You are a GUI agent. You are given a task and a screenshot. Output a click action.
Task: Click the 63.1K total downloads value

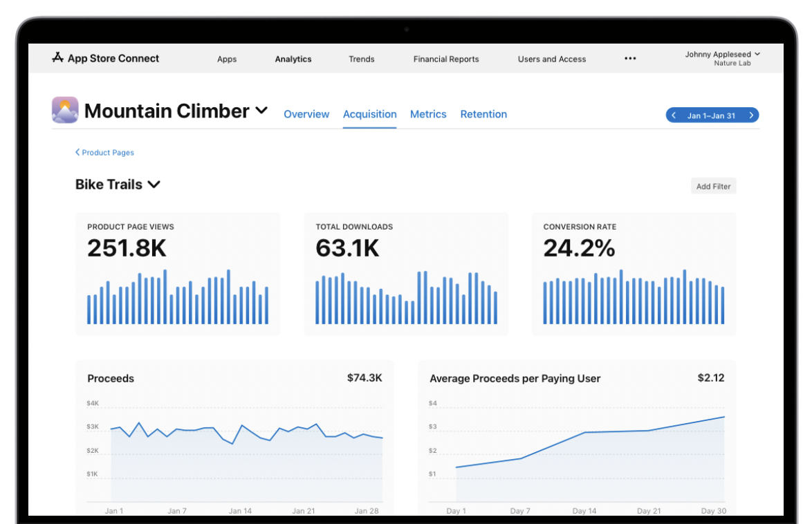click(347, 248)
